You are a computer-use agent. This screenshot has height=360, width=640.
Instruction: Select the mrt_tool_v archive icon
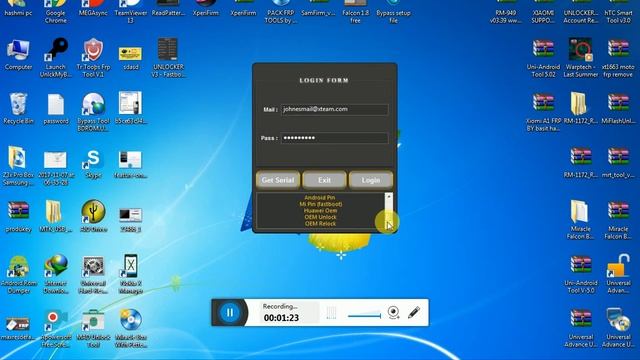pyautogui.click(x=618, y=163)
